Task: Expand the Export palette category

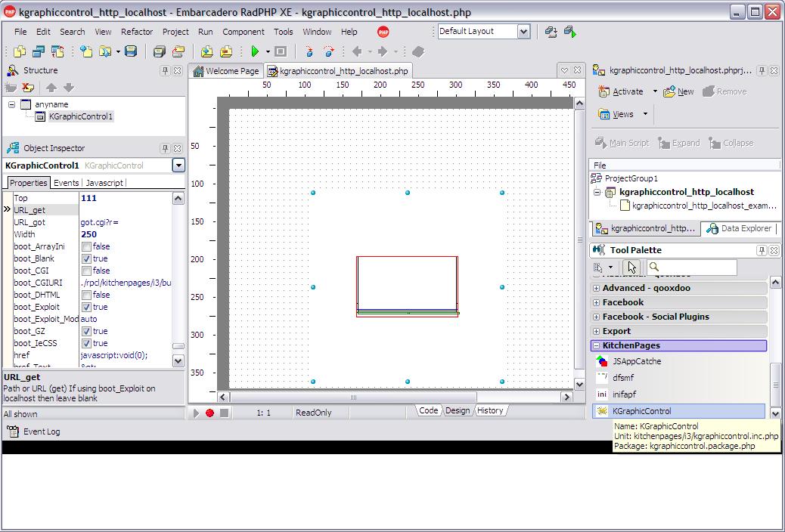Action: click(x=596, y=331)
